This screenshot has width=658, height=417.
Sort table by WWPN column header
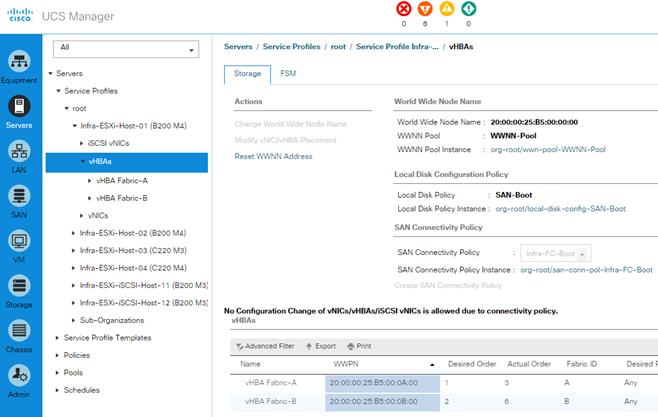pos(346,364)
